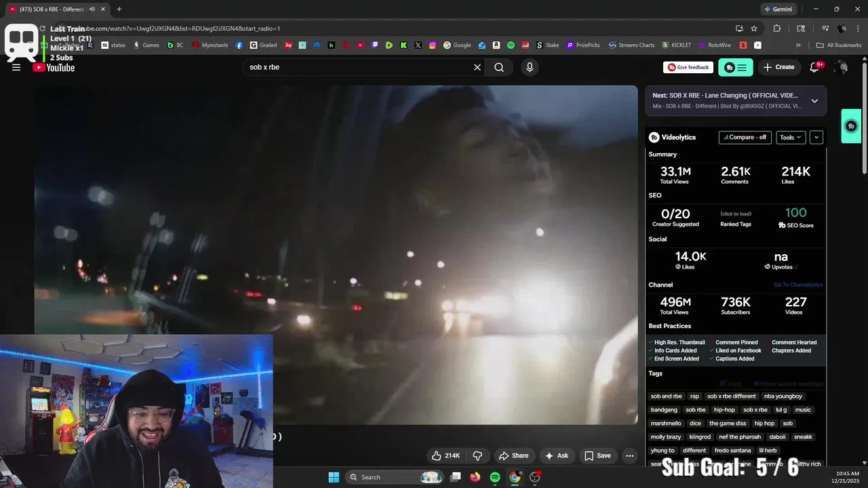
Task: Open Spotify from the taskbar
Action: pyautogui.click(x=495, y=477)
